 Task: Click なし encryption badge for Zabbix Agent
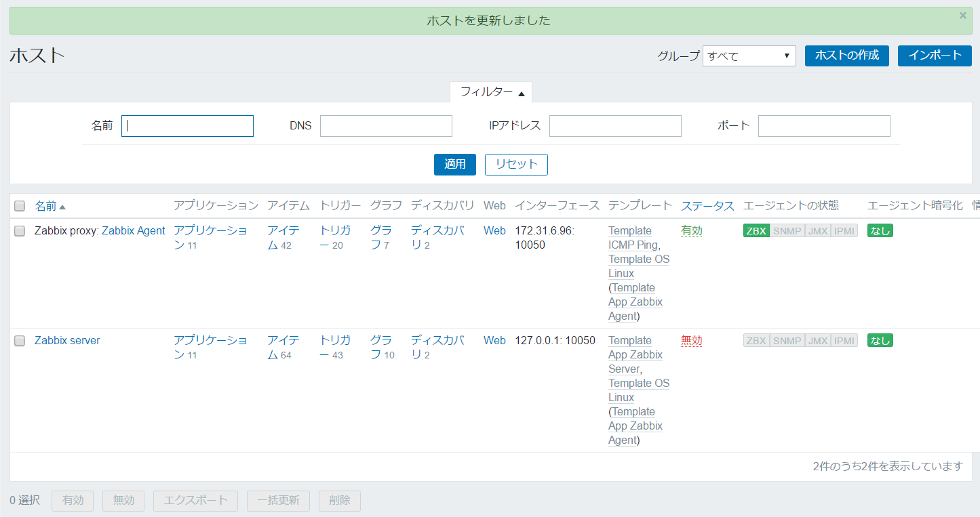880,231
